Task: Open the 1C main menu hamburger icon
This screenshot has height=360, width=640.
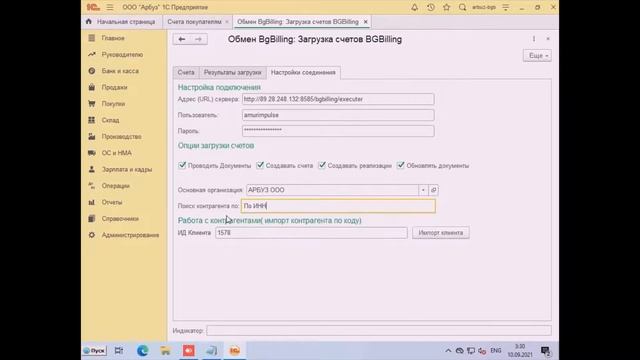Action: point(110,7)
